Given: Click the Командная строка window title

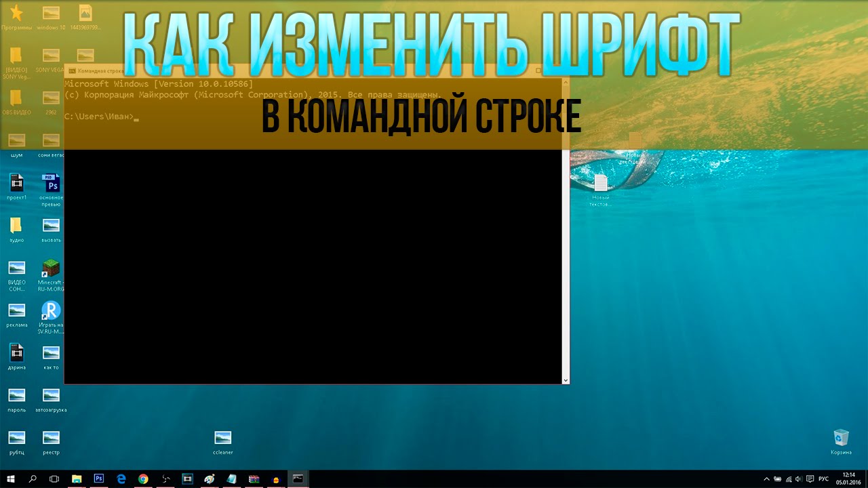Looking at the screenshot, I should 100,70.
